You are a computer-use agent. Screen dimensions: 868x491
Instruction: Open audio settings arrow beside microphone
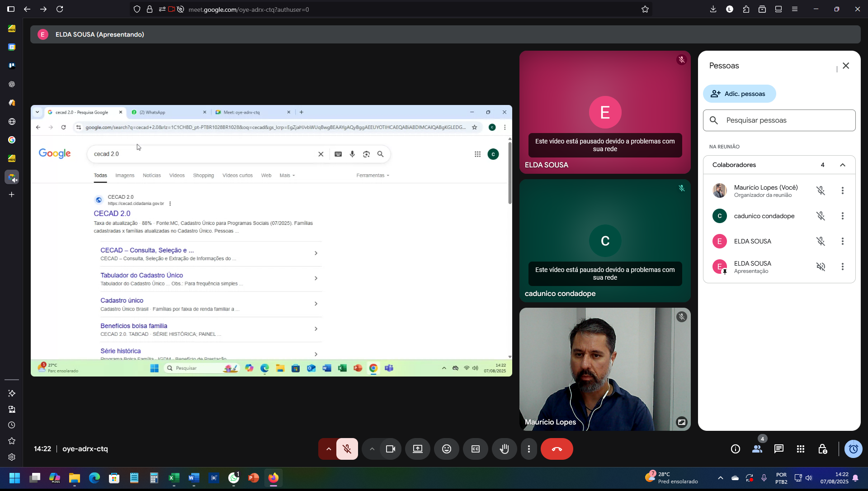(329, 449)
